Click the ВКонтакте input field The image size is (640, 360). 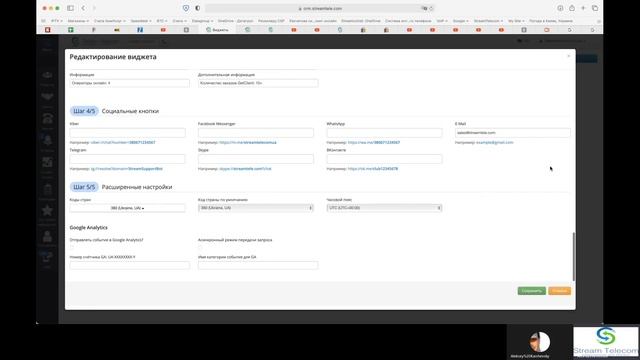point(384,159)
